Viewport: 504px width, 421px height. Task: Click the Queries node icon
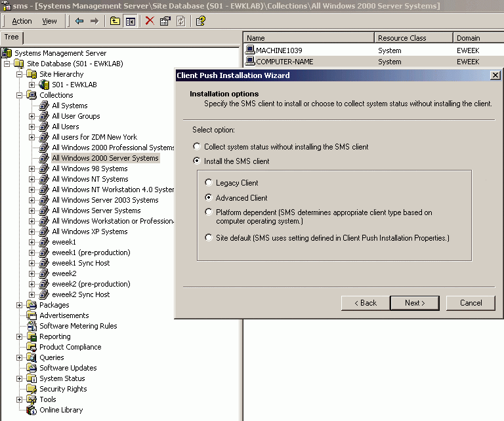(x=31, y=357)
